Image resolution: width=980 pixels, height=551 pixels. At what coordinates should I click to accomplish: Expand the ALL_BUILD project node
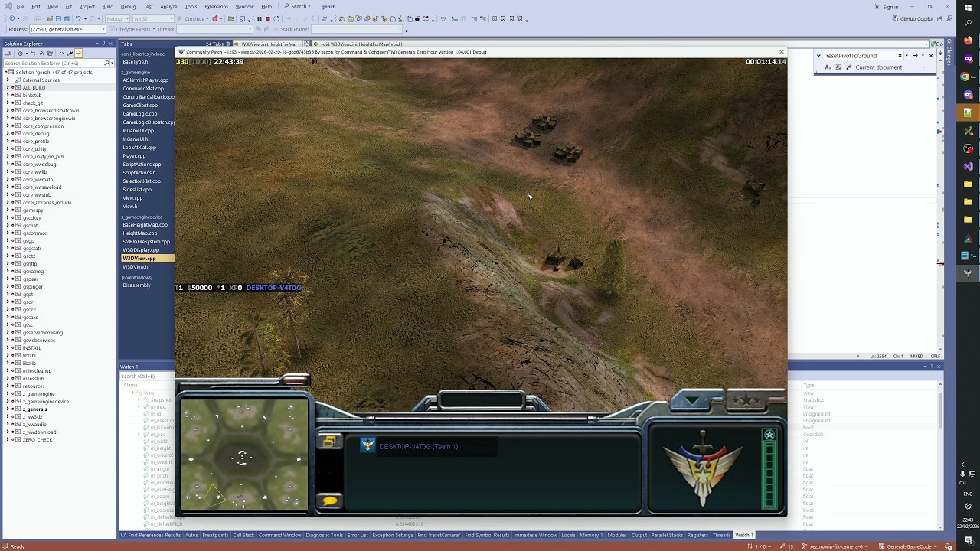8,88
